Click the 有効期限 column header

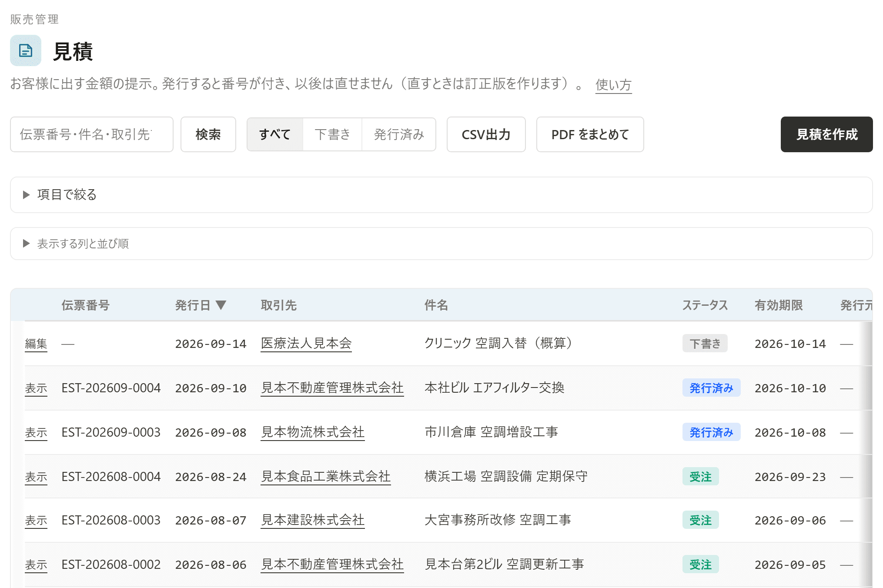[779, 305]
